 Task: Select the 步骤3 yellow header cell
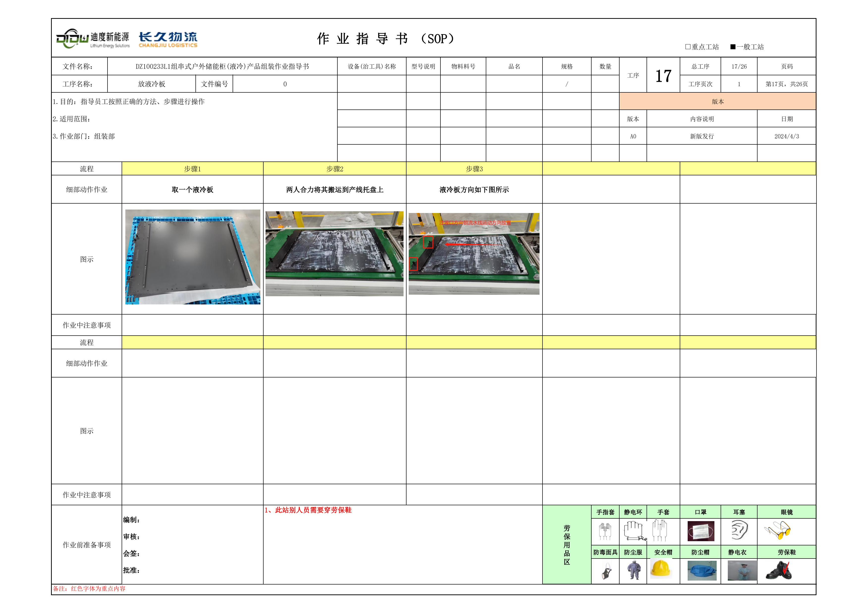(x=474, y=169)
